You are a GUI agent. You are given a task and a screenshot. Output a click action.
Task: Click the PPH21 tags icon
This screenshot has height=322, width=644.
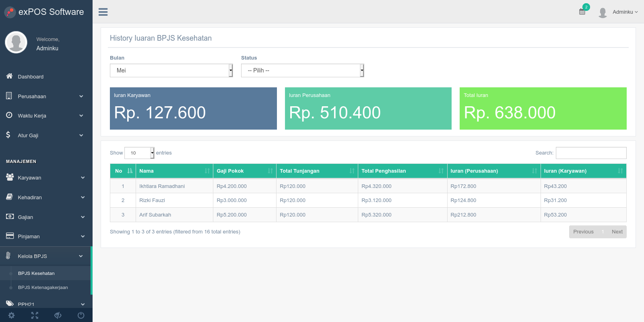(10, 303)
